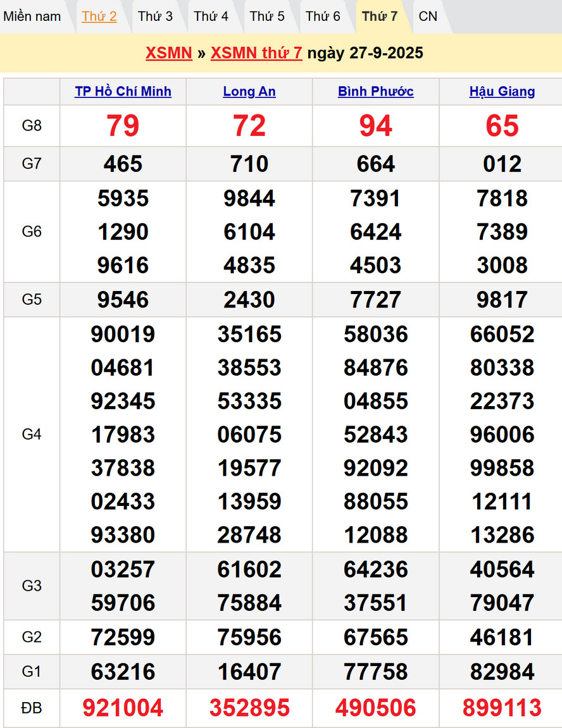Select Bình Phước special prize 490506
Image resolution: width=562 pixels, height=728 pixels.
point(376,708)
